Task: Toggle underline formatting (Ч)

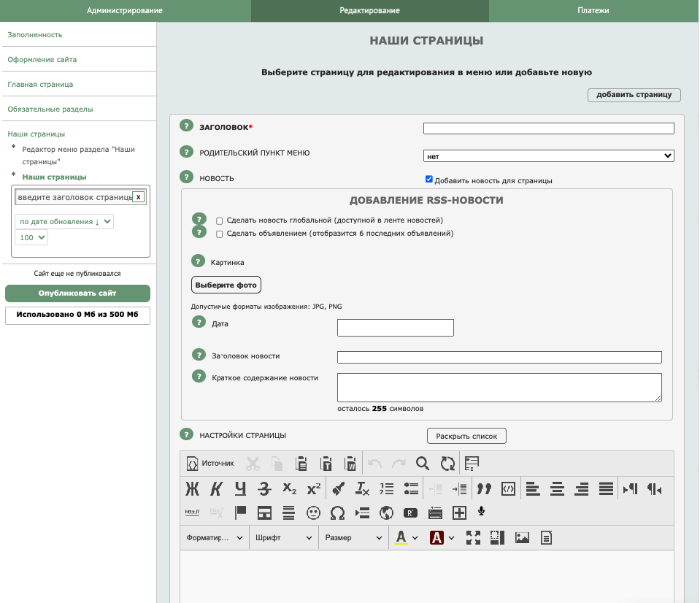Action: point(241,489)
